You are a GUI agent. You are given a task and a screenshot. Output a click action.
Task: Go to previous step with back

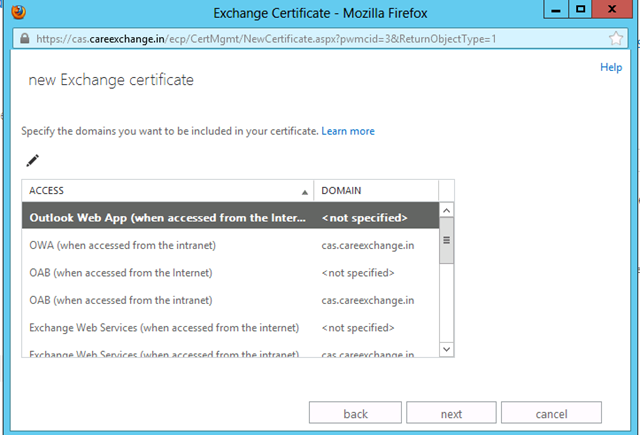(355, 413)
